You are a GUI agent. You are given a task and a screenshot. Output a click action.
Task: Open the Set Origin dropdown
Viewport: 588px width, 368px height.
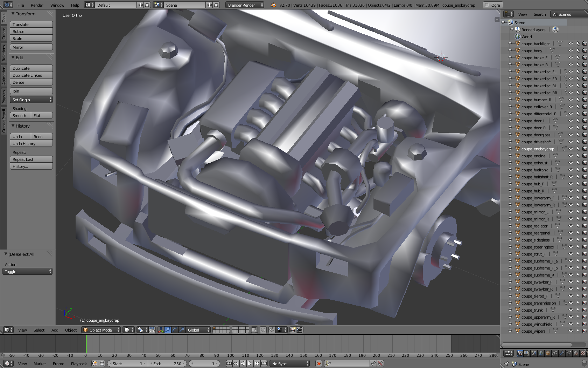[x=31, y=100]
